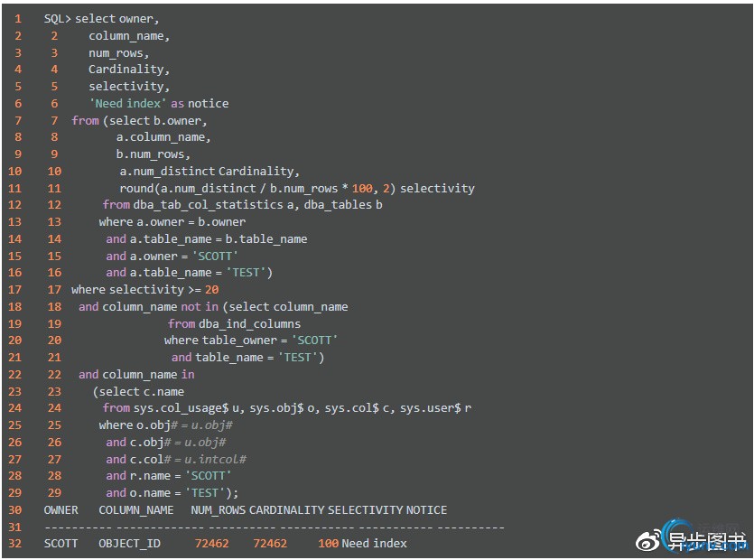The image size is (754, 560).
Task: Click the number 20 after selectivity >=
Action: [211, 290]
